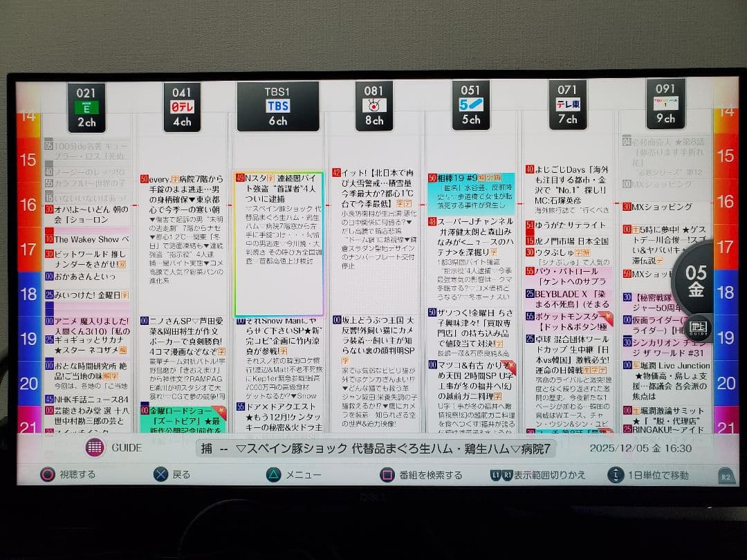Click the square button icon for 番組を検索する
This screenshot has width=747, height=560.
(387, 475)
